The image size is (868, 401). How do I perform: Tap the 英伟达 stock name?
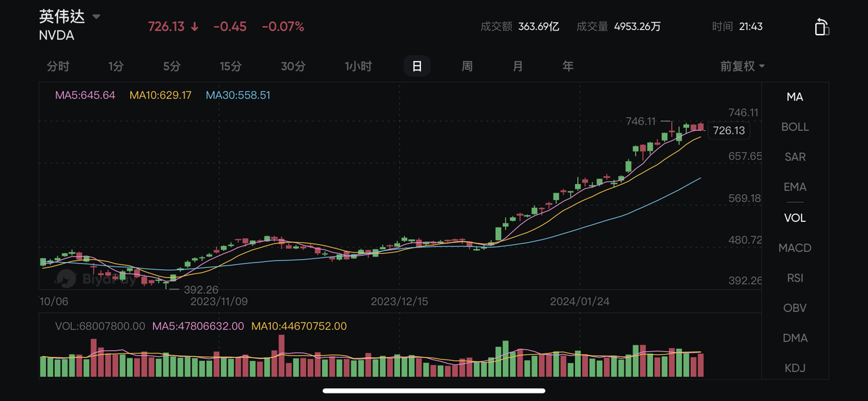pos(62,16)
